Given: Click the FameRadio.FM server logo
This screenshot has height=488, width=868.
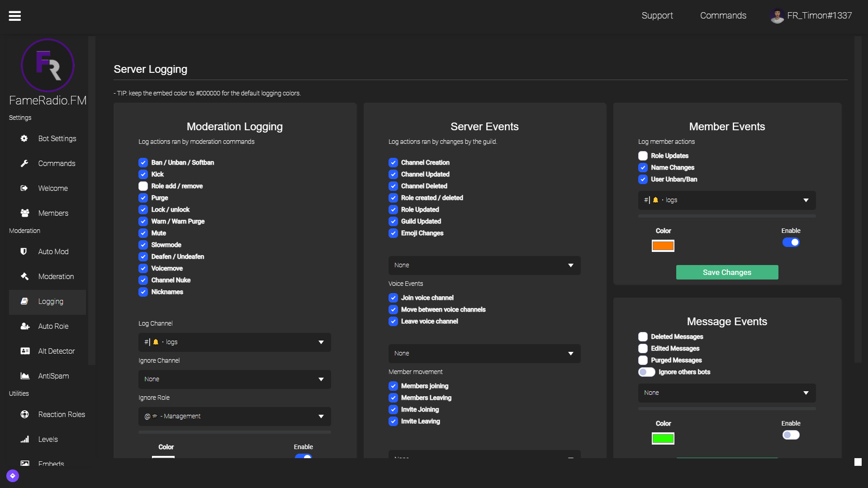Looking at the screenshot, I should (47, 66).
